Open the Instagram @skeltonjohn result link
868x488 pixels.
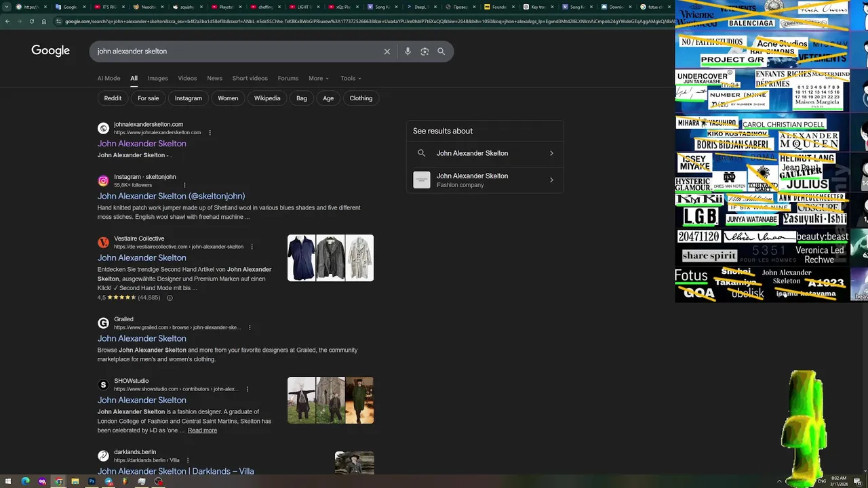pyautogui.click(x=171, y=196)
